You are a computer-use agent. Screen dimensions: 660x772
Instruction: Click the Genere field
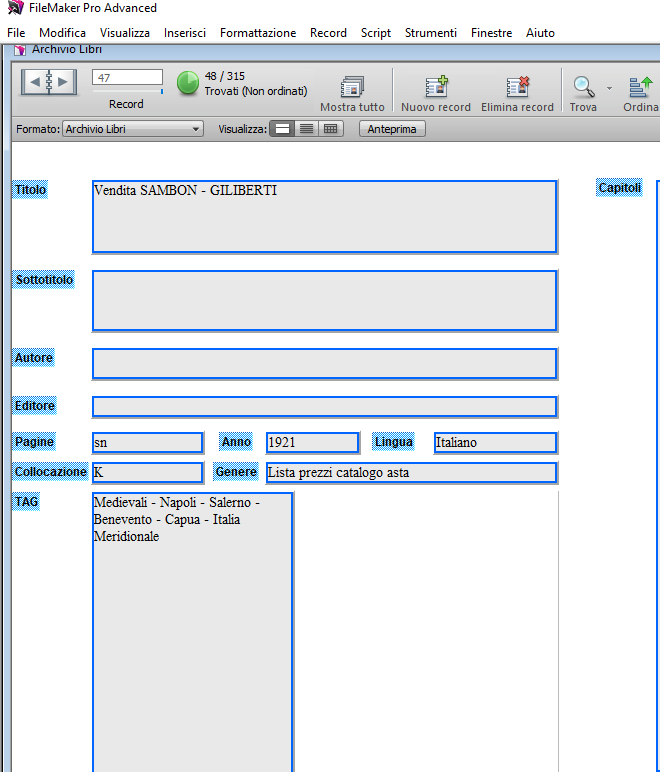(x=411, y=472)
